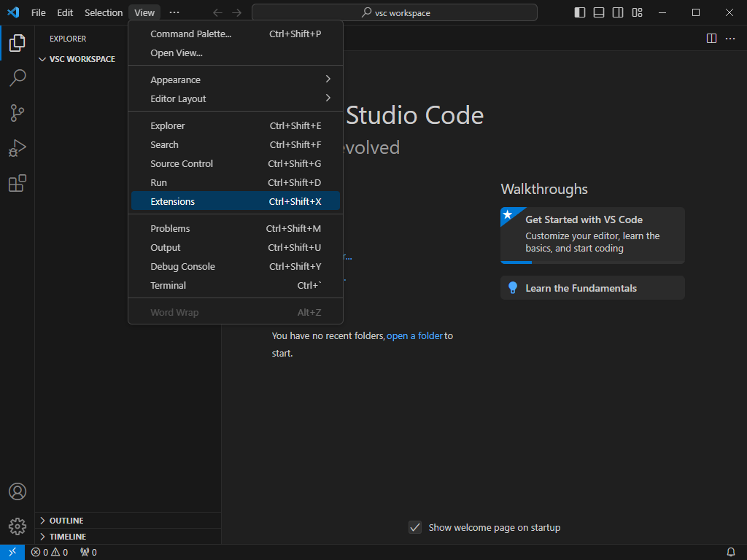
Task: Click the star badge on Get Started
Action: (x=508, y=214)
